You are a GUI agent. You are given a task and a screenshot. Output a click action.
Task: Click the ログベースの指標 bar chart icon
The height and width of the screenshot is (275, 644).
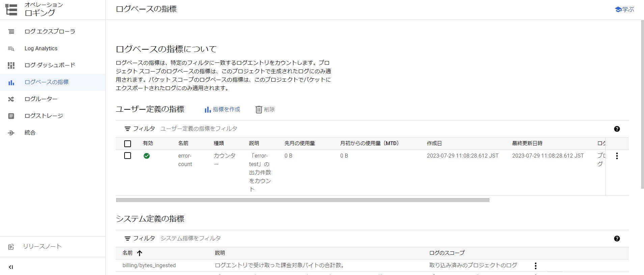pyautogui.click(x=11, y=82)
